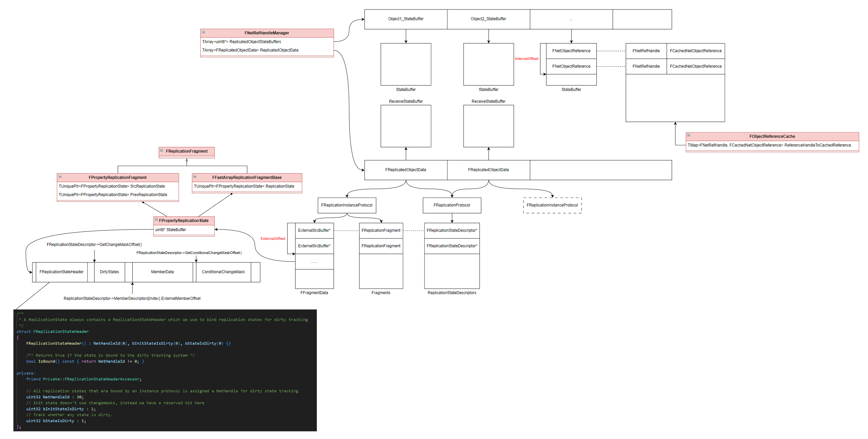Collapse the FReplicationFragment base class box
Image resolution: width=868 pixels, height=439 pixels.
(162, 150)
